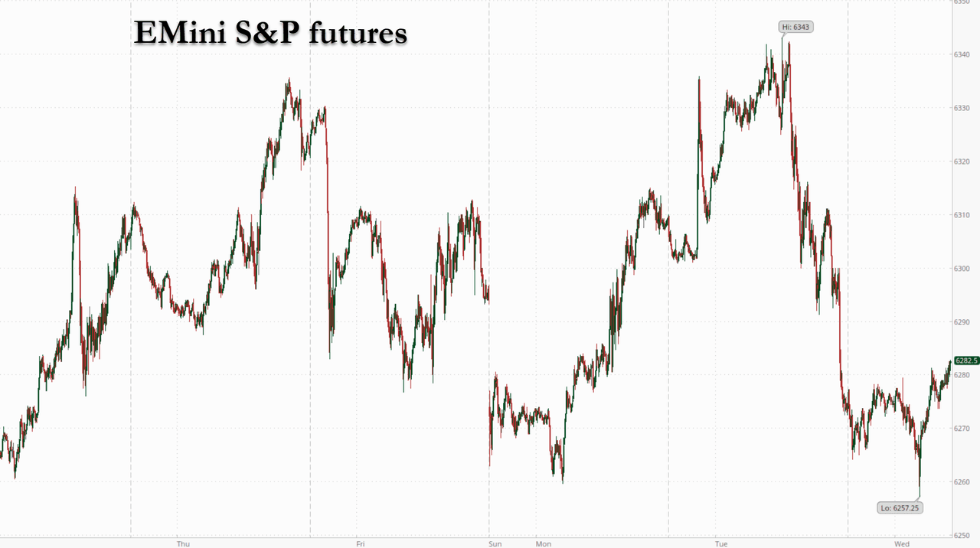
Task: Click the 6290 price axis label
Action: click(962, 322)
